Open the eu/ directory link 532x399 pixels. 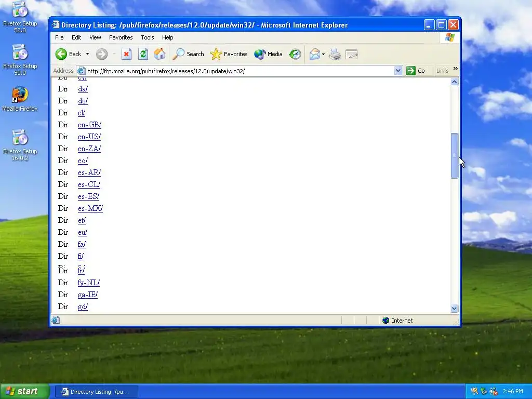[x=83, y=232]
